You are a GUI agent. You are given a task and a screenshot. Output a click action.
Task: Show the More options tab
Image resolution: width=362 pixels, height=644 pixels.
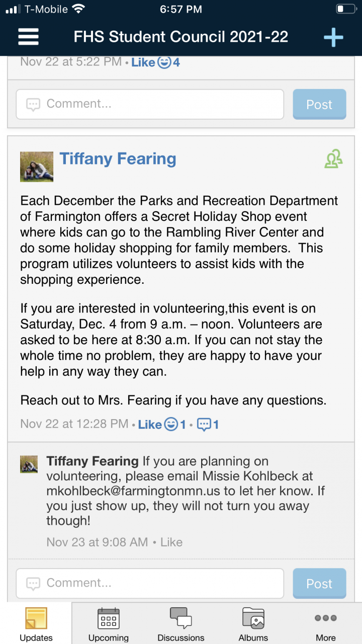(326, 624)
